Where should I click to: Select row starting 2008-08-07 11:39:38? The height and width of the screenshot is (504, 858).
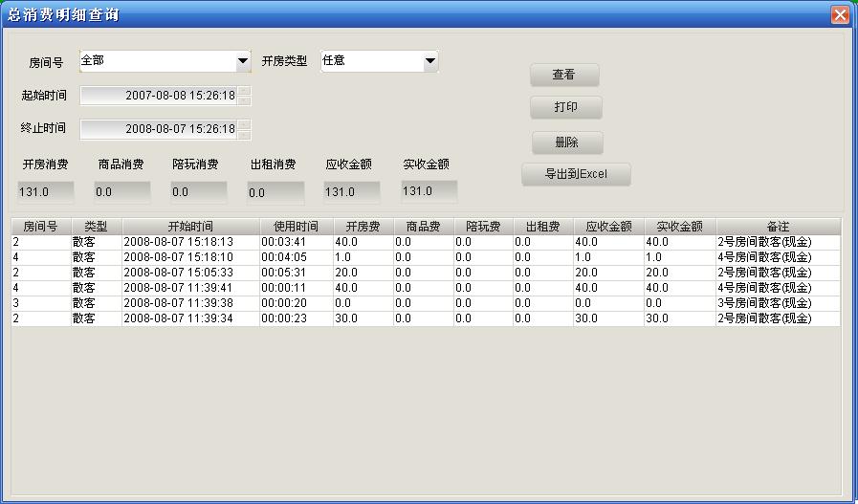[426, 303]
